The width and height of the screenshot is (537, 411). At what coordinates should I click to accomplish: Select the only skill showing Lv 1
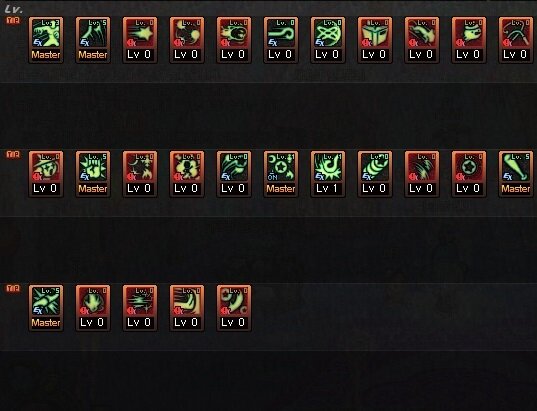[328, 174]
